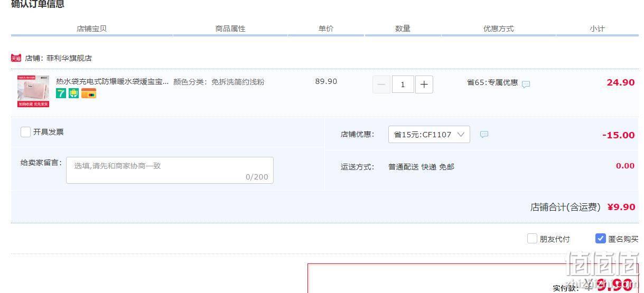Click the orange credit card payment icon
The width and height of the screenshot is (644, 293).
(x=89, y=93)
